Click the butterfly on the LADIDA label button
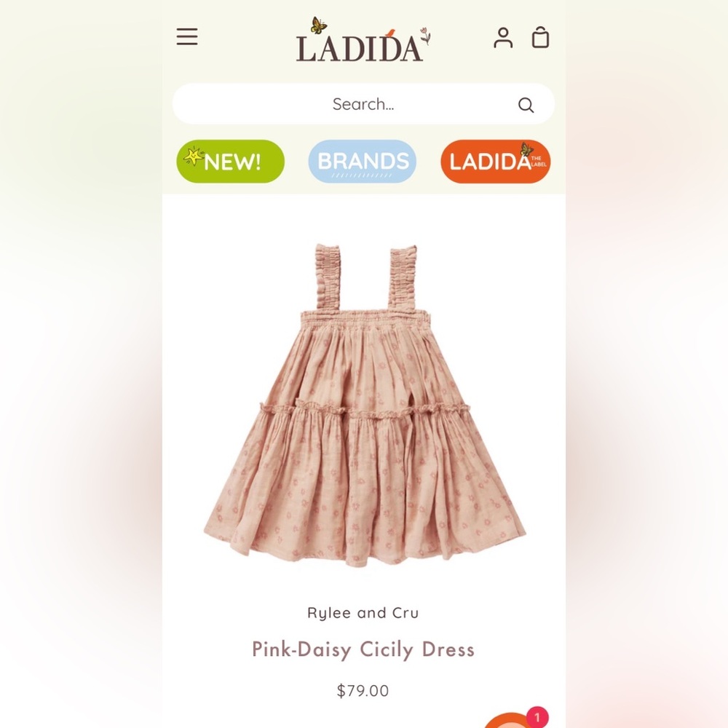Screen dimensions: 728x728 (x=527, y=149)
